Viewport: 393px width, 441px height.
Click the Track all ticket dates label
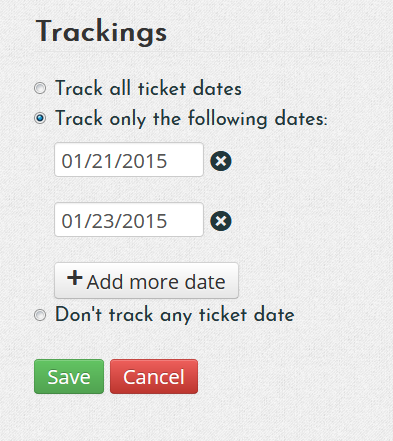(x=148, y=88)
